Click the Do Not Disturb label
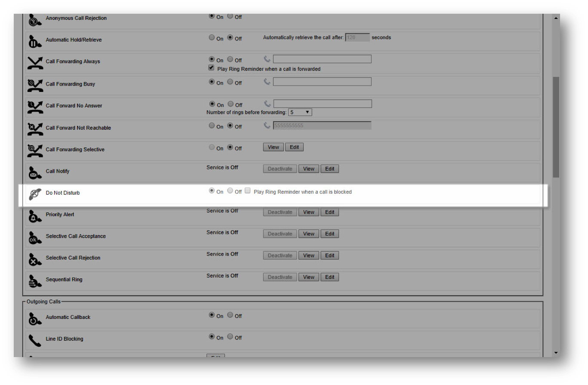This screenshot has height=385, width=588. click(63, 193)
